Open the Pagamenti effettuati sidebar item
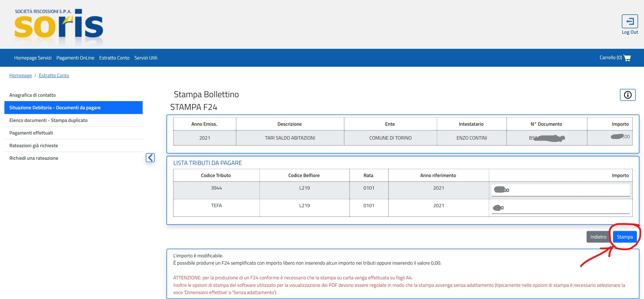644x299 pixels. 31,133
